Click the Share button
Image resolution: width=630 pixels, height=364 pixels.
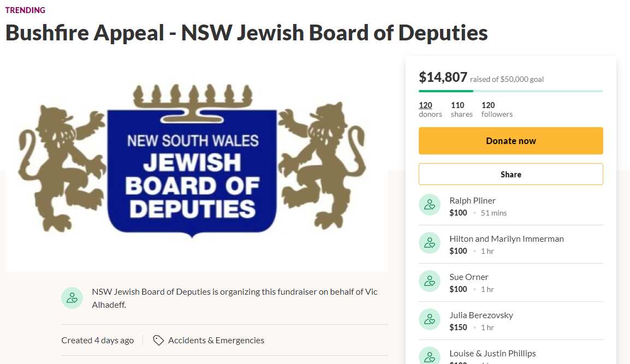(x=510, y=174)
